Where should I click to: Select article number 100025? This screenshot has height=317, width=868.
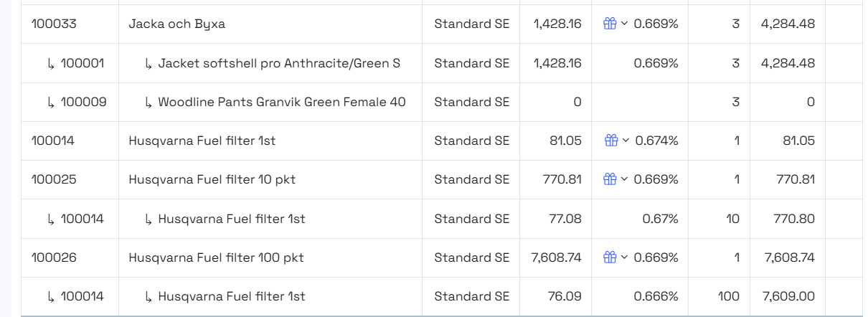pyautogui.click(x=54, y=179)
